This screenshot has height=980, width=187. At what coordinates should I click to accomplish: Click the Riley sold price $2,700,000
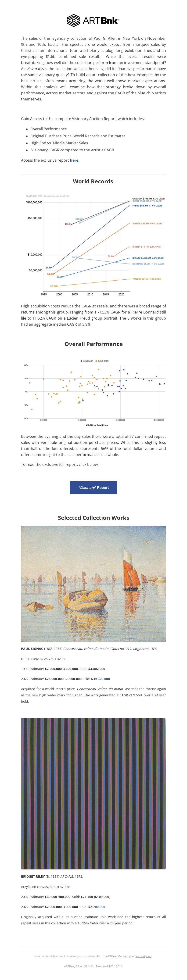(x=97, y=907)
